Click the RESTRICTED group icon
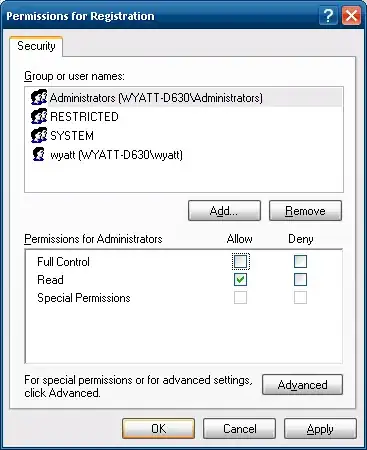Screen dimensions: 367x450 pyautogui.click(x=39, y=117)
